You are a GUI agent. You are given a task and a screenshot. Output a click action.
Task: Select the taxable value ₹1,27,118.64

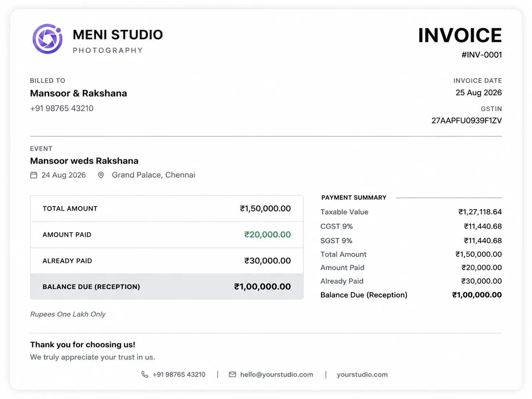tap(480, 212)
